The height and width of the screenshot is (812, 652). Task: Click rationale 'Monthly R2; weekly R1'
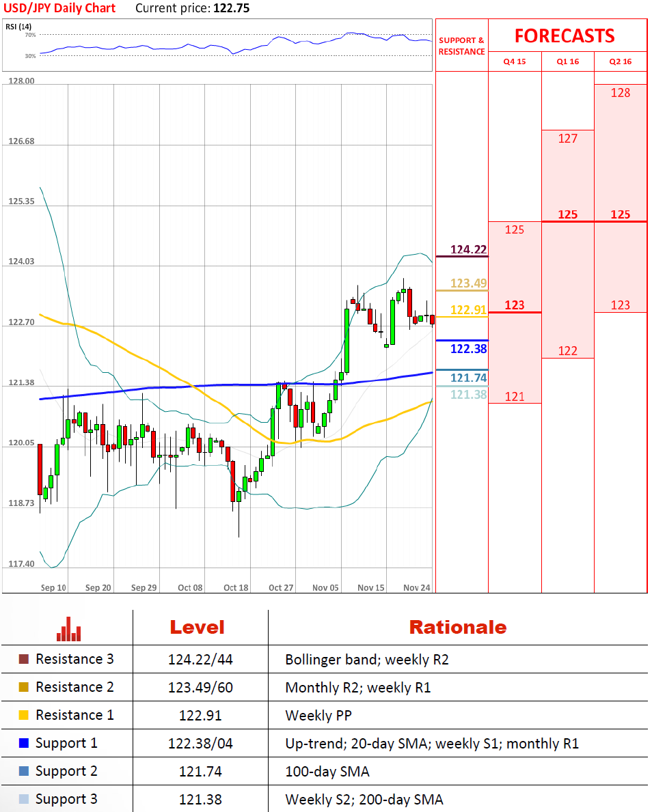tap(358, 688)
